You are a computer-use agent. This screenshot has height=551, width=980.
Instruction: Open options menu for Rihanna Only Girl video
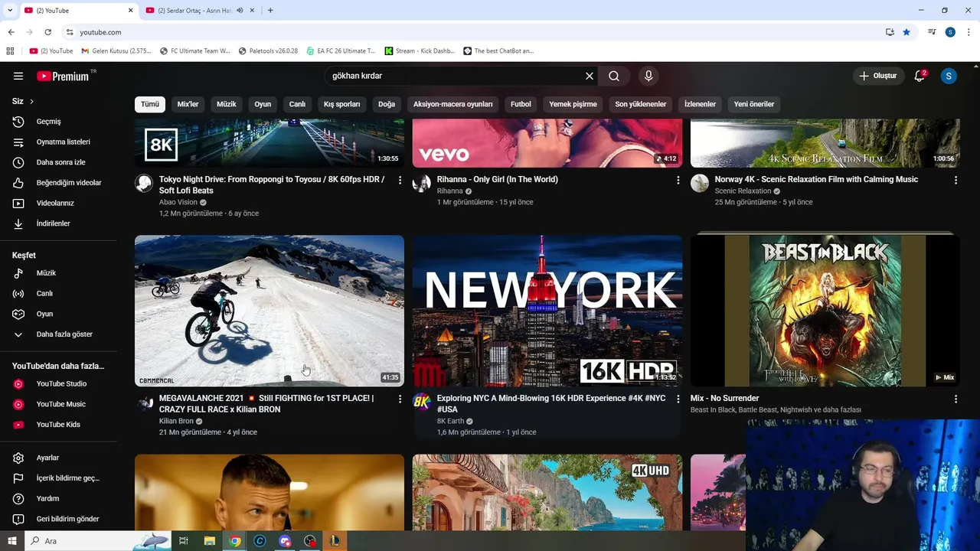click(x=678, y=180)
